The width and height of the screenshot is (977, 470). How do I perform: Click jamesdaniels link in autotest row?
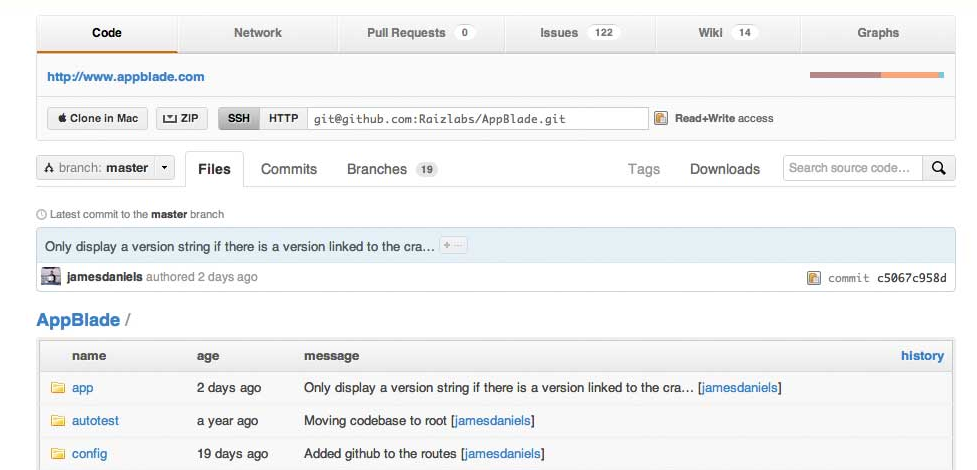(492, 421)
